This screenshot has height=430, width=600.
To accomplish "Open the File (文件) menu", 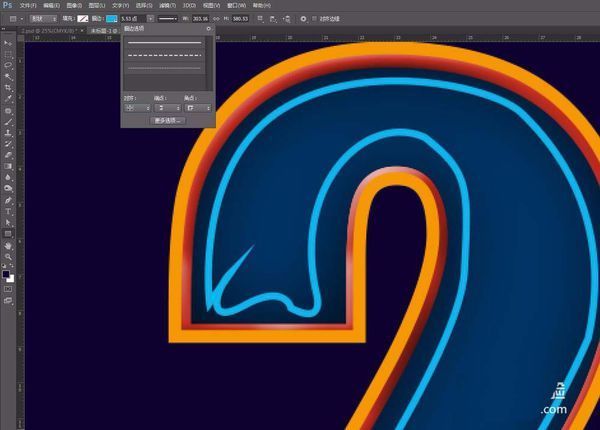I will [28, 5].
